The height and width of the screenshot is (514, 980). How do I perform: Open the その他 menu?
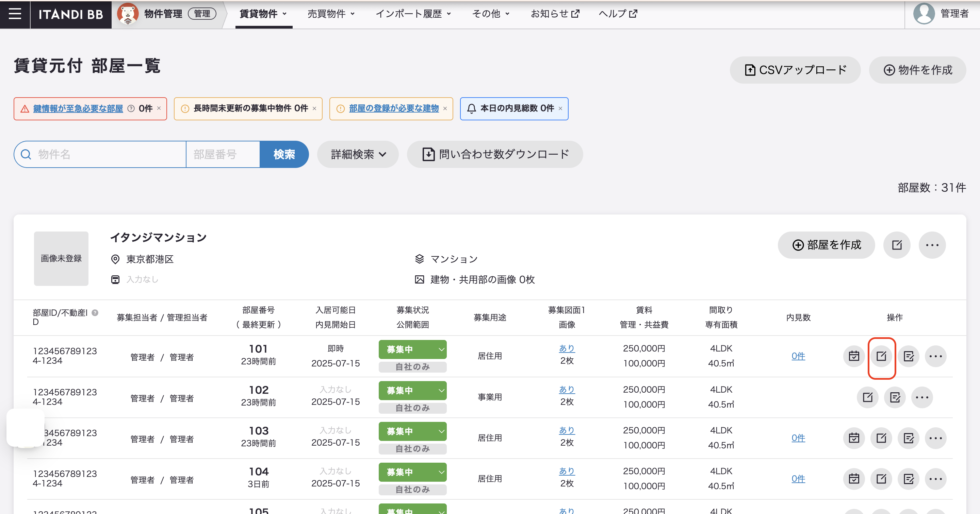tap(491, 14)
